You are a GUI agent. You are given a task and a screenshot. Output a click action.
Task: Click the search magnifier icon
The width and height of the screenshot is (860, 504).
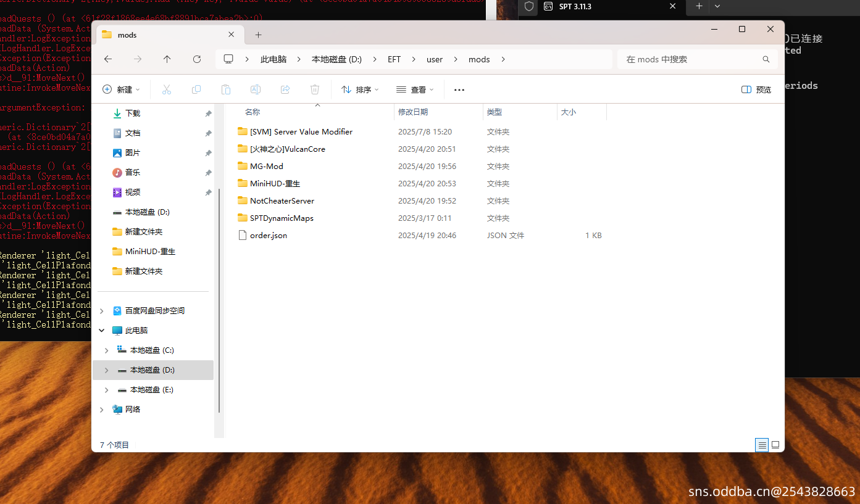click(x=766, y=59)
